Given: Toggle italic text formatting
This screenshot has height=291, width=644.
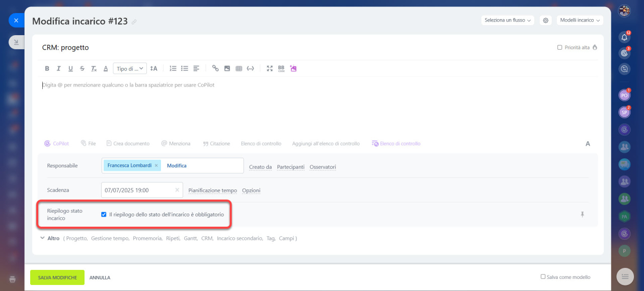Looking at the screenshot, I should 58,68.
